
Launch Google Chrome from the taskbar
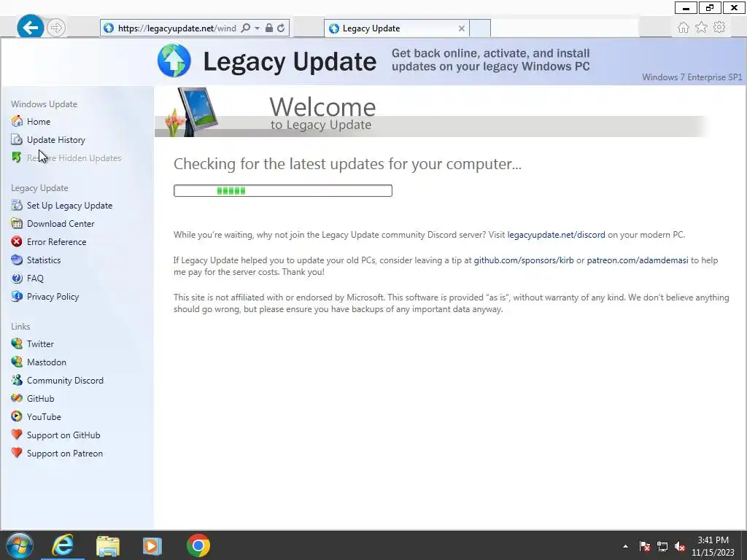coord(198,545)
